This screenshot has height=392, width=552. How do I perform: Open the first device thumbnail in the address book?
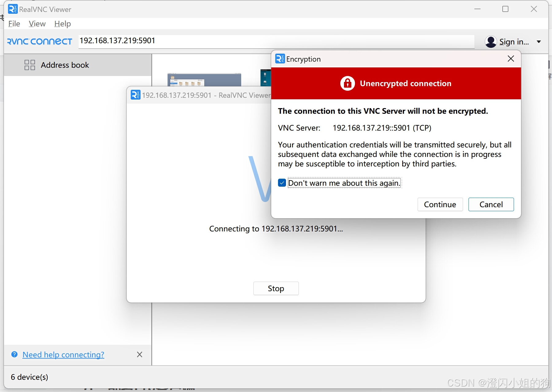click(204, 80)
